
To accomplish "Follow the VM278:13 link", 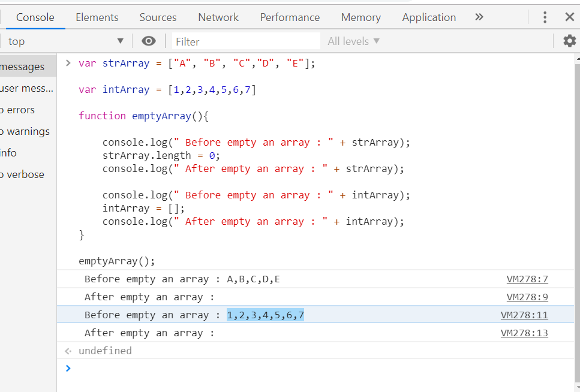I will point(524,333).
